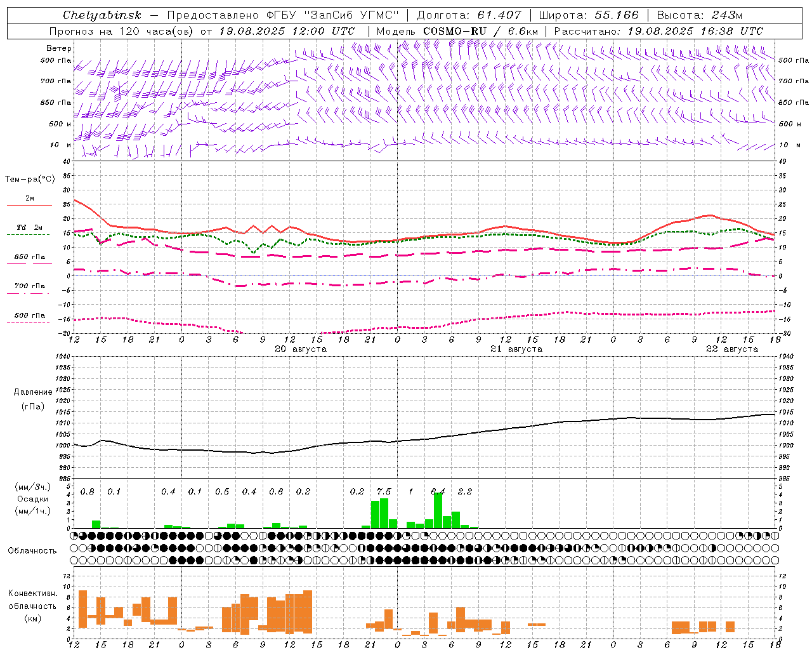Click the '0.6' precipitation total
The height and width of the screenshot is (650, 812).
tap(276, 491)
